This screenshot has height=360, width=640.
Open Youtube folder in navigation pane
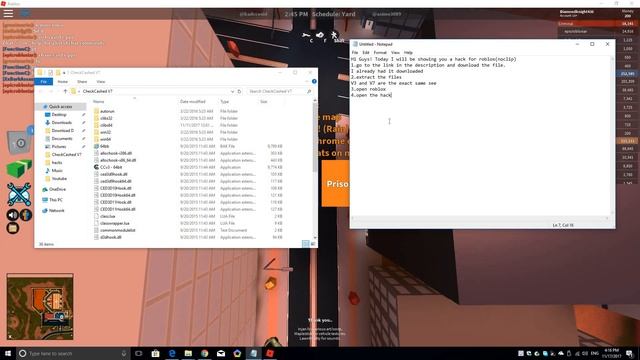pyautogui.click(x=59, y=179)
